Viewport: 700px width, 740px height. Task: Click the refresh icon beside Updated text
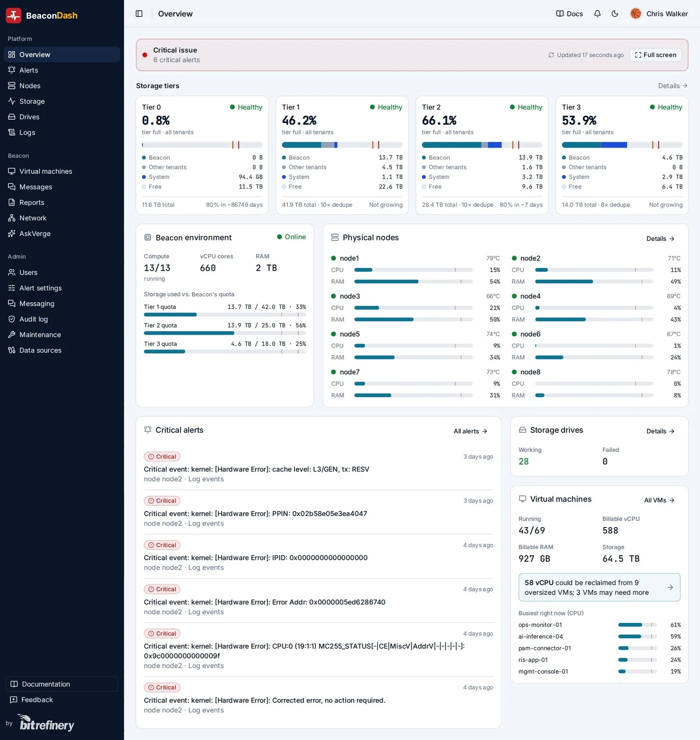tap(551, 55)
